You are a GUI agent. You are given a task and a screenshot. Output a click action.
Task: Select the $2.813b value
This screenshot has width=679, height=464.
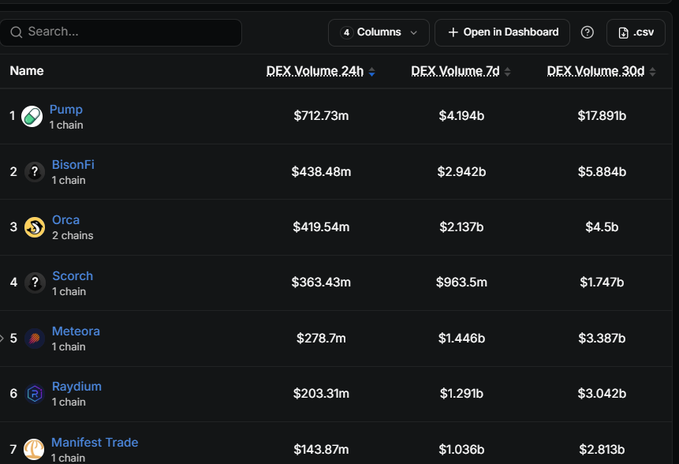(602, 450)
